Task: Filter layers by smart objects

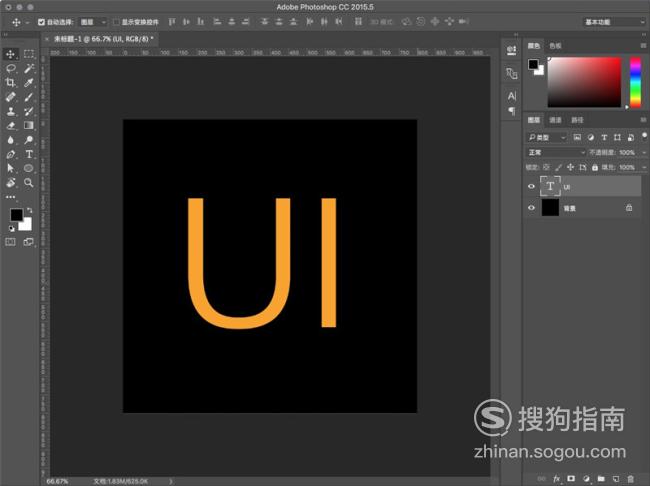Action: coord(631,137)
